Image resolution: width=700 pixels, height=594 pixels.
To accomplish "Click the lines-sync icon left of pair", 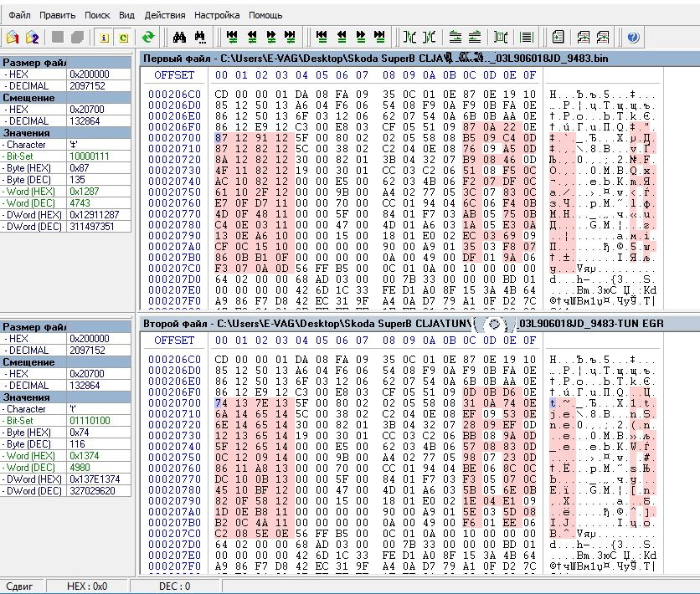I will click(x=456, y=37).
